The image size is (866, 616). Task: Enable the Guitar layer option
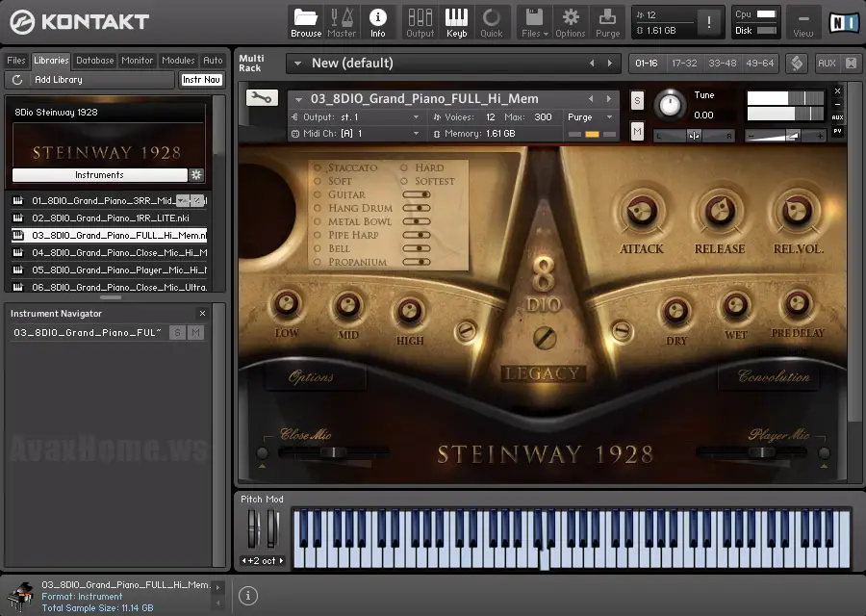[x=318, y=194]
